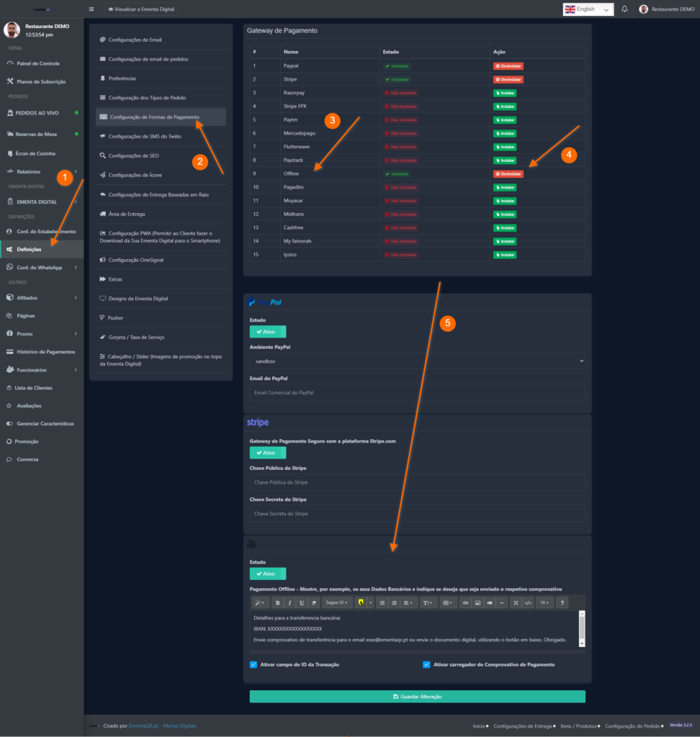The width and height of the screenshot is (700, 737).
Task: Click the notification bell icon
Action: (624, 9)
